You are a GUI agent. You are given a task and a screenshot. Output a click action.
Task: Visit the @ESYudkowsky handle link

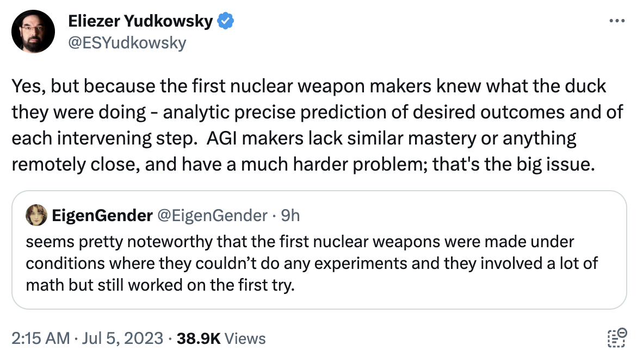click(x=127, y=42)
